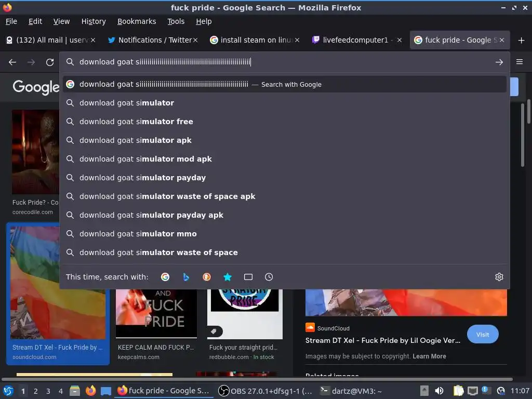This screenshot has height=399, width=532.
Task: Search history with the clock icon
Action: [x=269, y=277]
